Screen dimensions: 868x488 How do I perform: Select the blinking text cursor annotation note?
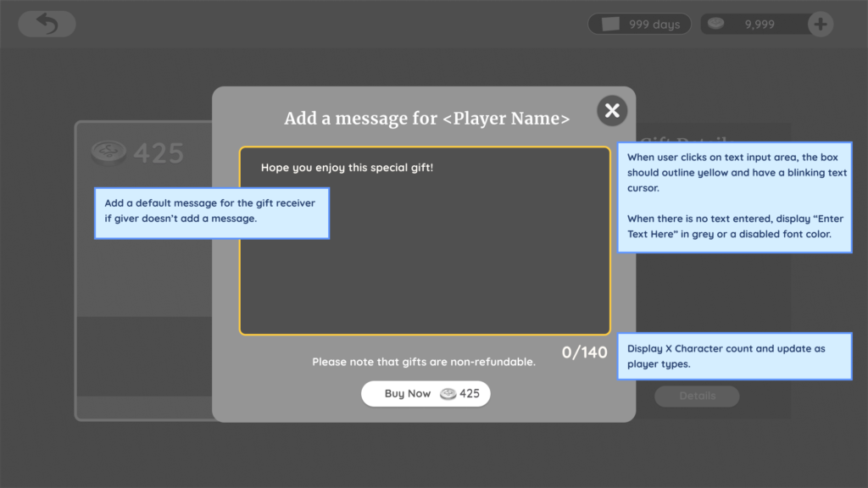(734, 197)
